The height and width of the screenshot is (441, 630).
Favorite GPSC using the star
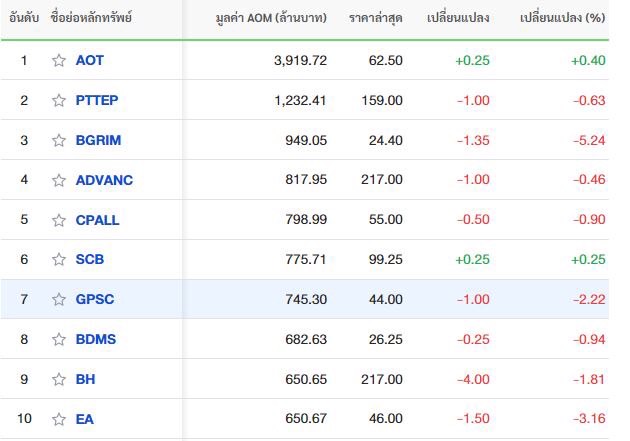[59, 299]
